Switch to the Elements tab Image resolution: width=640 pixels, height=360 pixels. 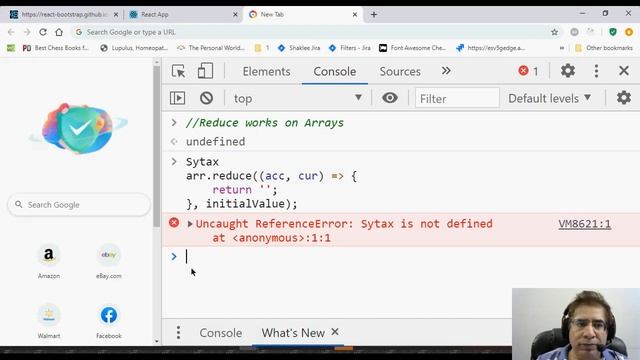pos(267,71)
